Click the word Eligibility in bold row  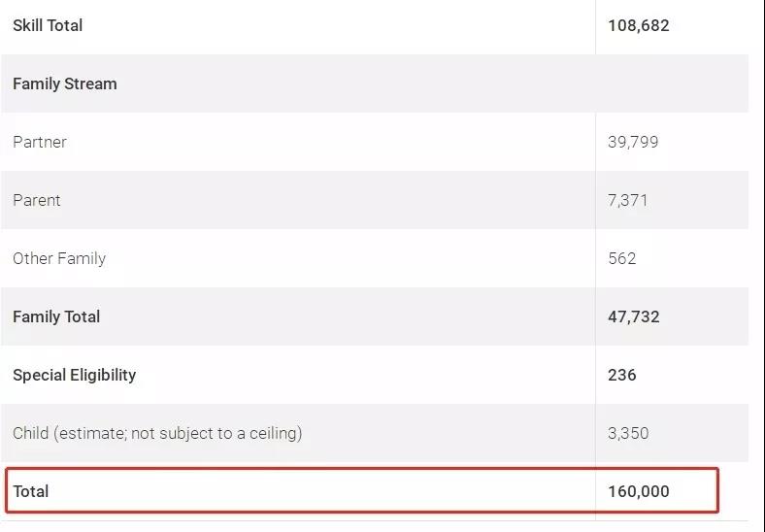pyautogui.click(x=103, y=375)
